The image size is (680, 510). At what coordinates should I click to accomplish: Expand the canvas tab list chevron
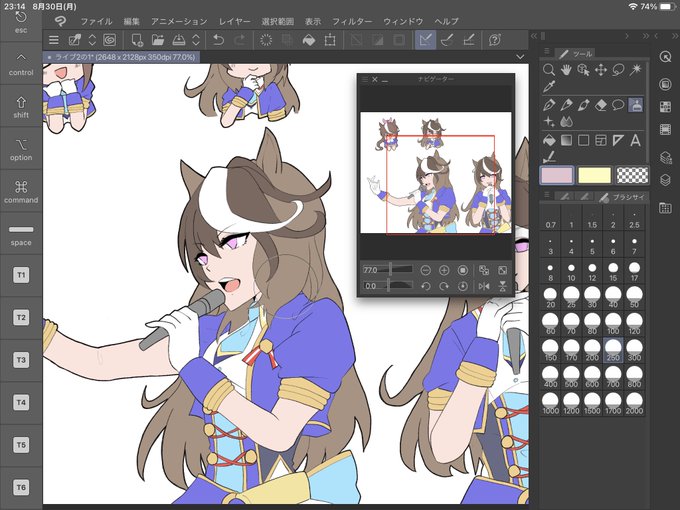point(520,57)
